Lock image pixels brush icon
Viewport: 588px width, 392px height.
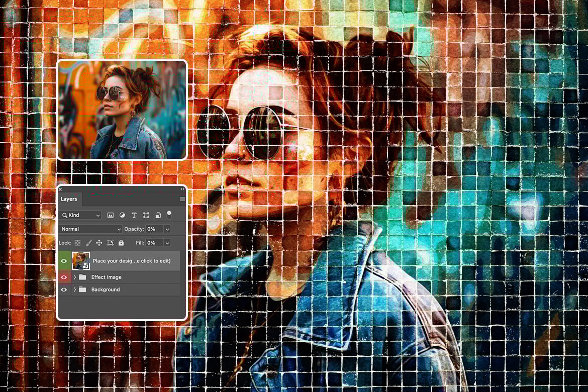[88, 243]
